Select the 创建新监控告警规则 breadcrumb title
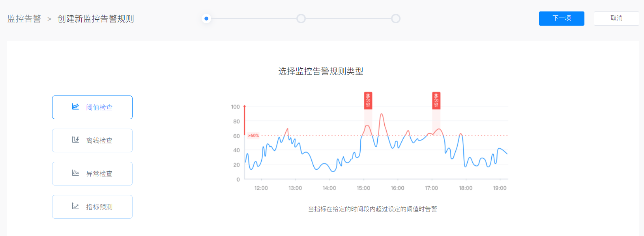Screen dimensions: 644x236 (95, 19)
